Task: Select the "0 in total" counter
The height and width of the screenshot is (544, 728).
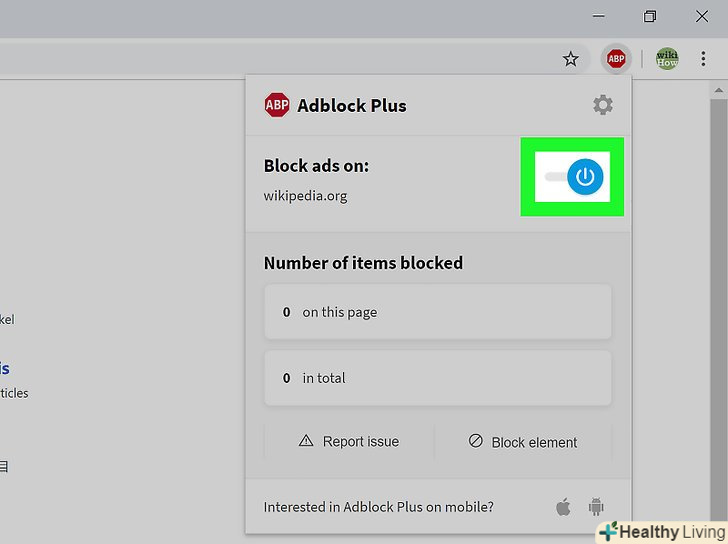Action: [x=437, y=378]
